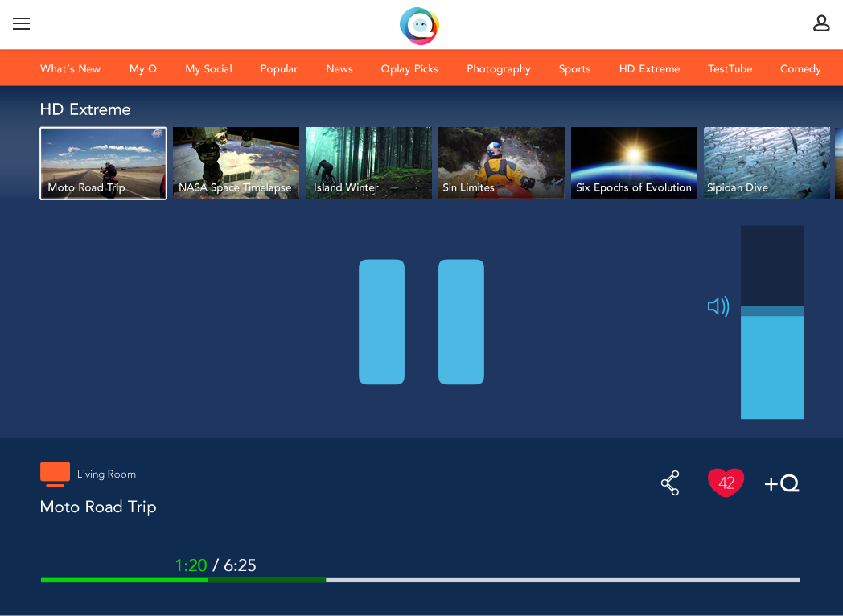Pause the playing video
The width and height of the screenshot is (843, 616).
click(x=421, y=322)
